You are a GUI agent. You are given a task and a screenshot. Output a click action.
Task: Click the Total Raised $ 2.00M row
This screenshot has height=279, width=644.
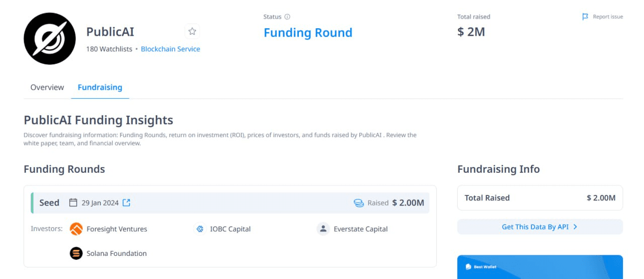(x=540, y=198)
